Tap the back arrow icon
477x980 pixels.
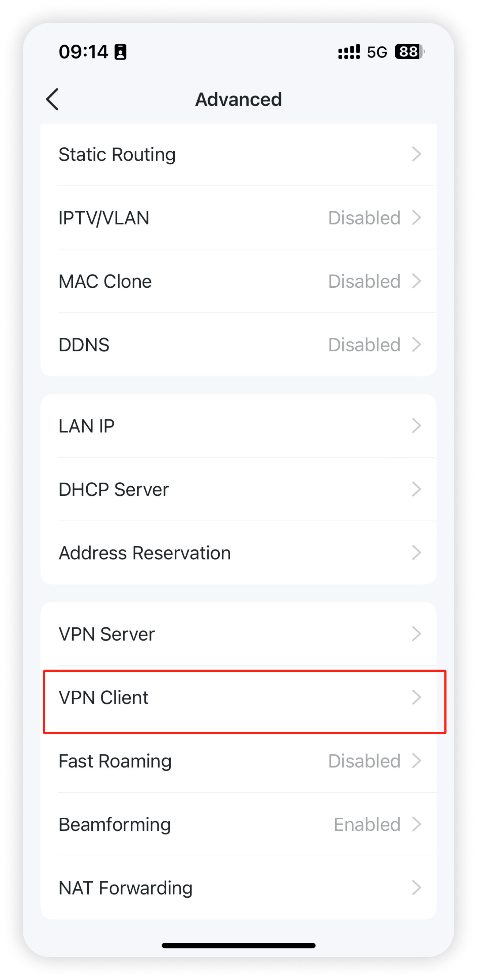[52, 99]
